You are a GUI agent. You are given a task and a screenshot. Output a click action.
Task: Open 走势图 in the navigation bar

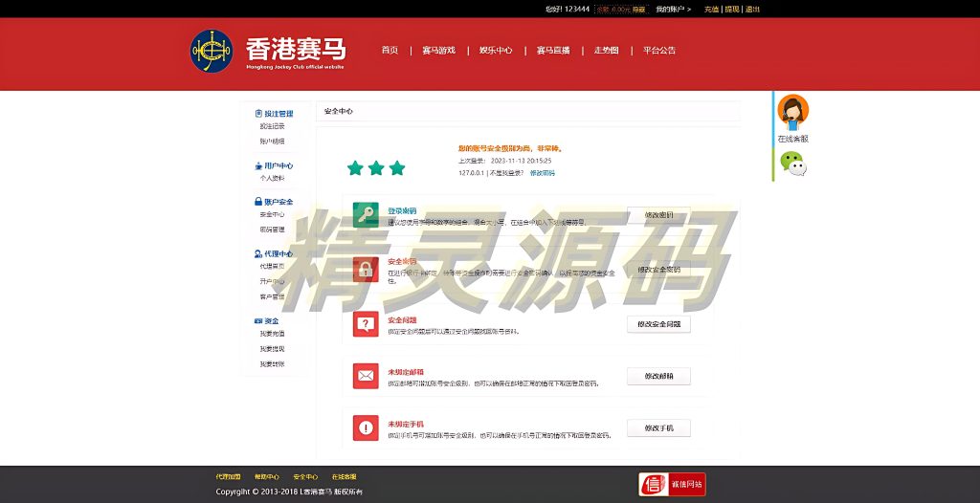point(606,51)
